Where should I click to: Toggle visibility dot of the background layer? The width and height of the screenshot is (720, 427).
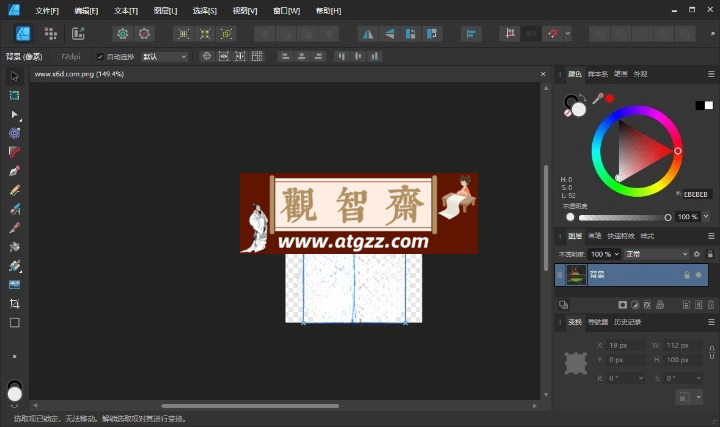pyautogui.click(x=699, y=275)
